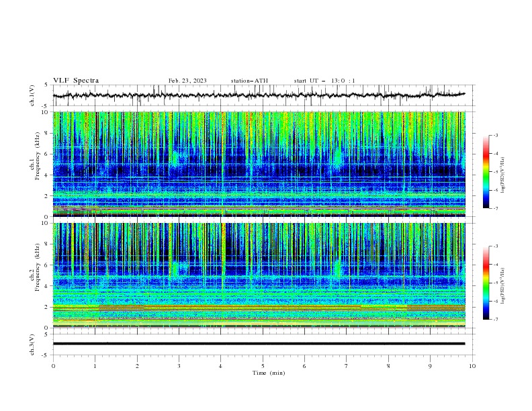Click the ch.1 PSD color scale bar
The width and height of the screenshot is (532, 411).
pos(486,171)
